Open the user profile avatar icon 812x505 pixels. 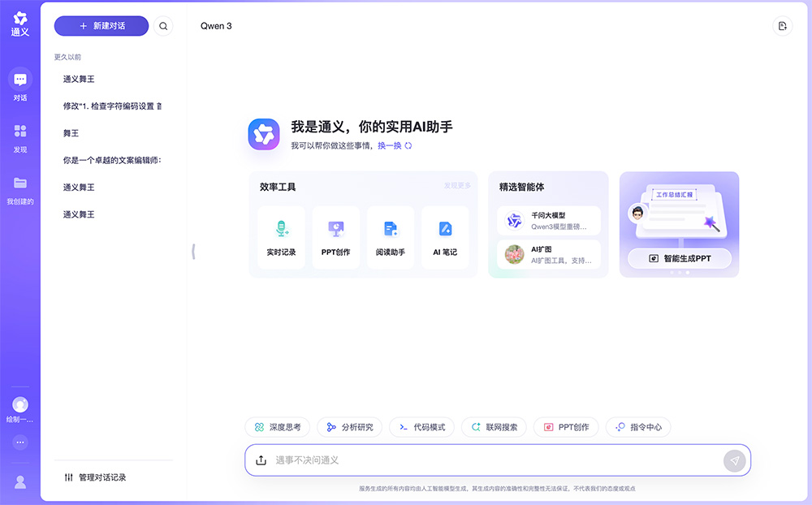point(20,481)
